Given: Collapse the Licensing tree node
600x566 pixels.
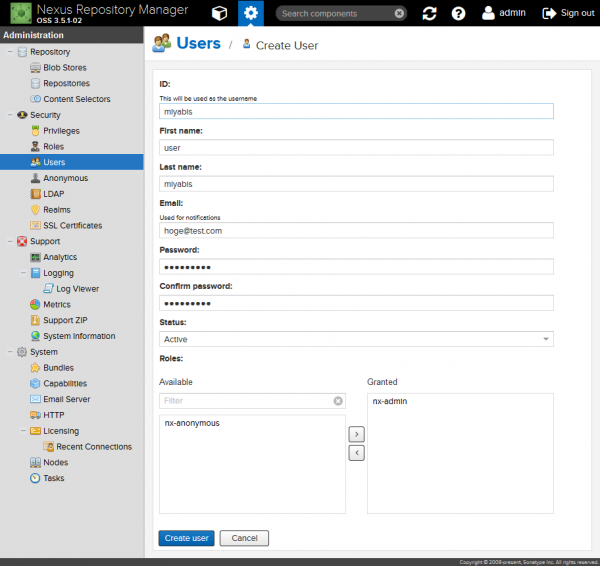Looking at the screenshot, I should pyautogui.click(x=23, y=431).
